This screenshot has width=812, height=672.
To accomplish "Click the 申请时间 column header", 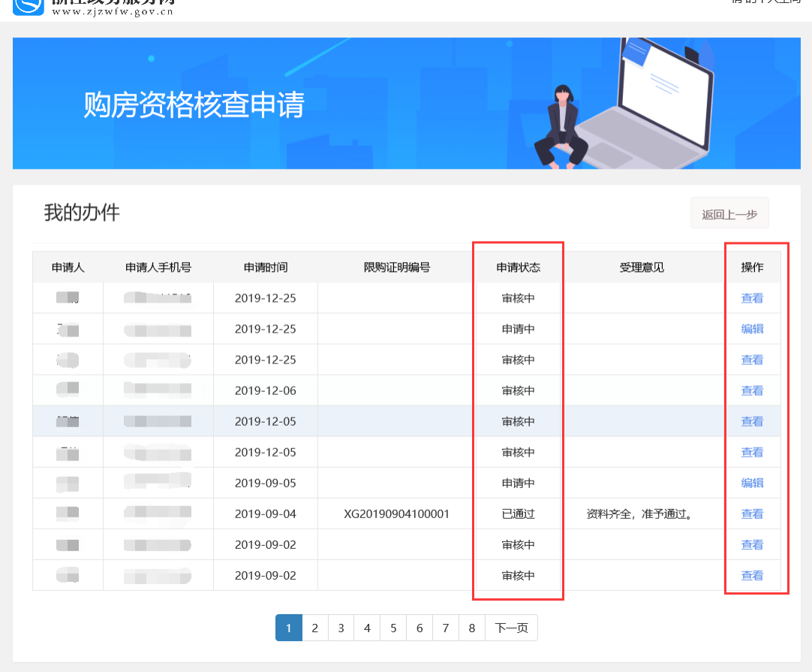I will click(265, 267).
